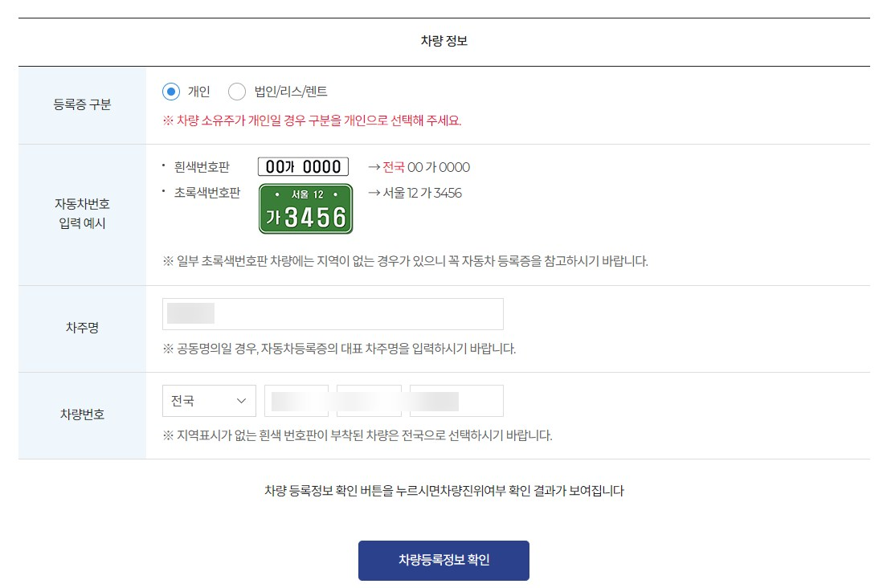883x588 pixels.
Task: Expand the region selector next to 차량번호
Action: coord(208,401)
